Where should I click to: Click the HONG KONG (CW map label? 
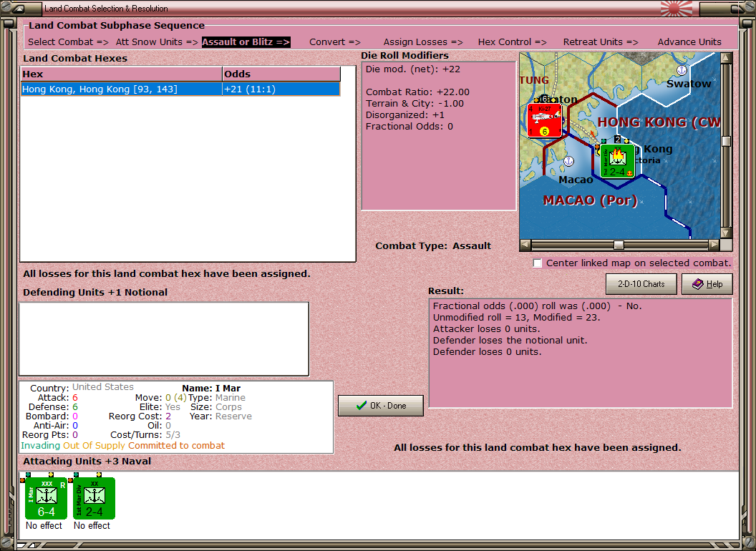tap(659, 122)
